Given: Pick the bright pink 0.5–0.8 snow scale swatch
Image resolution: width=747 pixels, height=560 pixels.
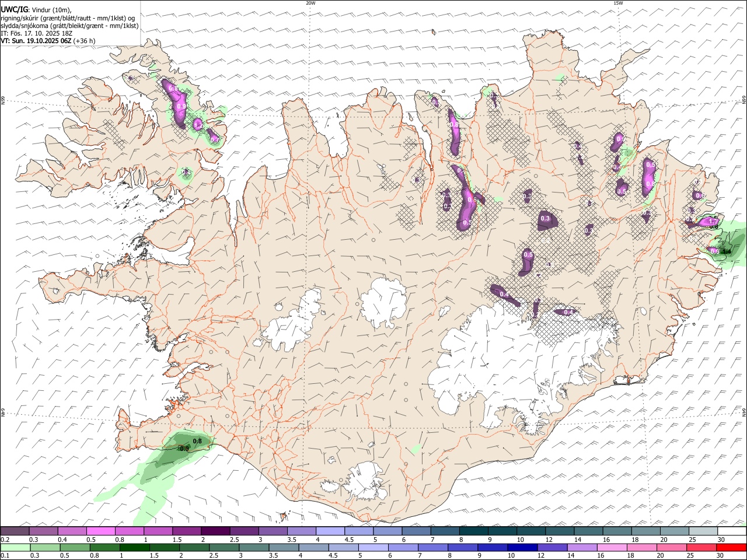Looking at the screenshot, I should pyautogui.click(x=101, y=531).
